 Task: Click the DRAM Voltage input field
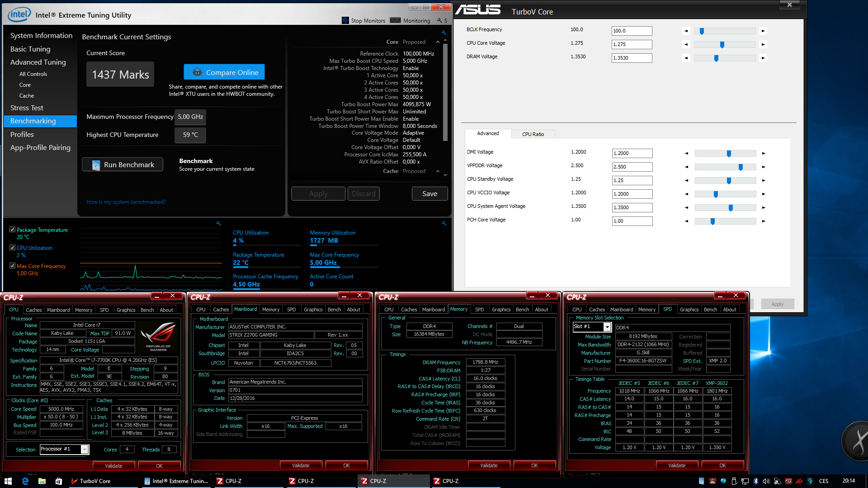[632, 58]
